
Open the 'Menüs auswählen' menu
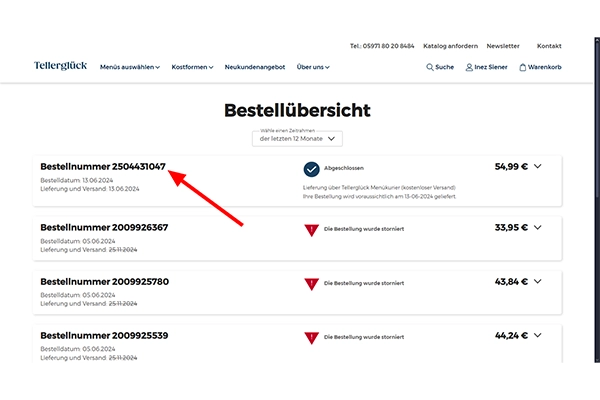(x=129, y=67)
